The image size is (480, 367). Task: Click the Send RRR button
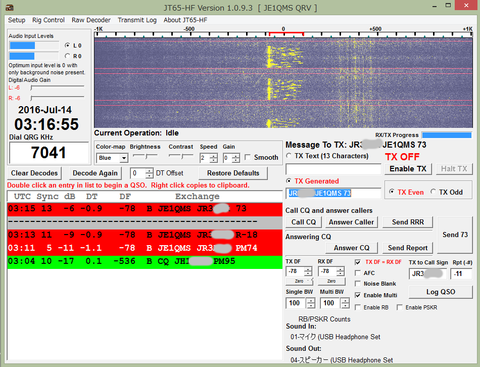click(408, 222)
